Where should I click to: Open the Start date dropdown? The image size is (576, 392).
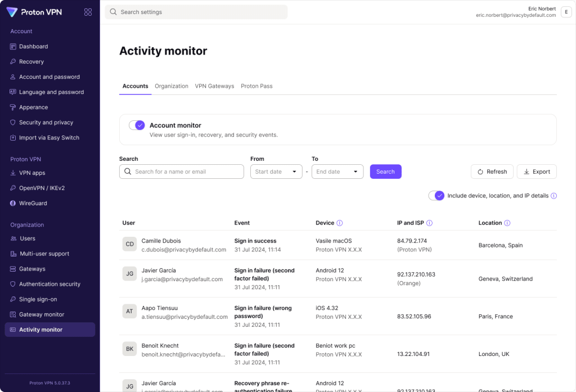pyautogui.click(x=276, y=172)
